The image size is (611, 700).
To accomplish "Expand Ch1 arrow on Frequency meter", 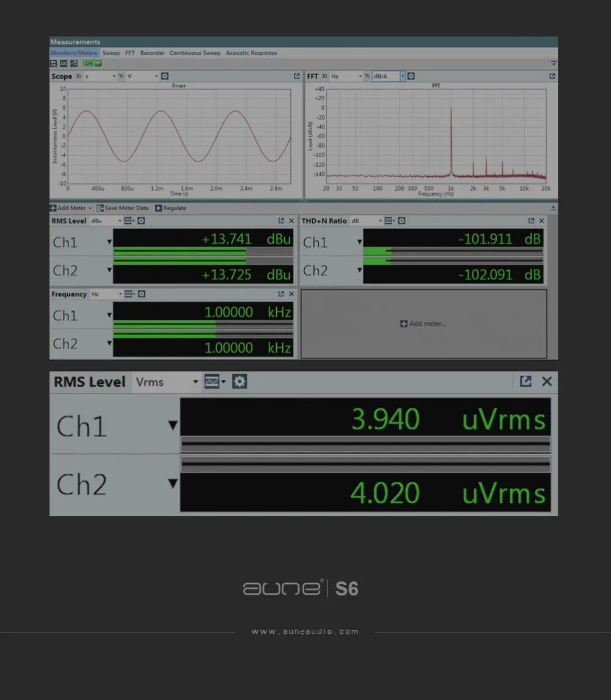I will (109, 315).
